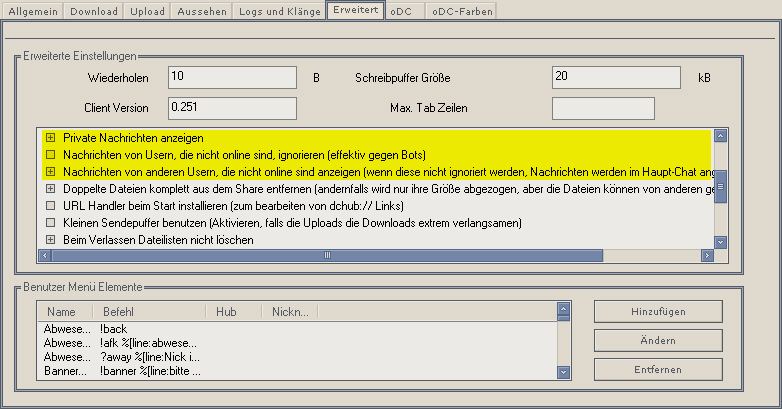The width and height of the screenshot is (782, 409).
Task: Switch to the Aussehen tab
Action: pos(201,11)
